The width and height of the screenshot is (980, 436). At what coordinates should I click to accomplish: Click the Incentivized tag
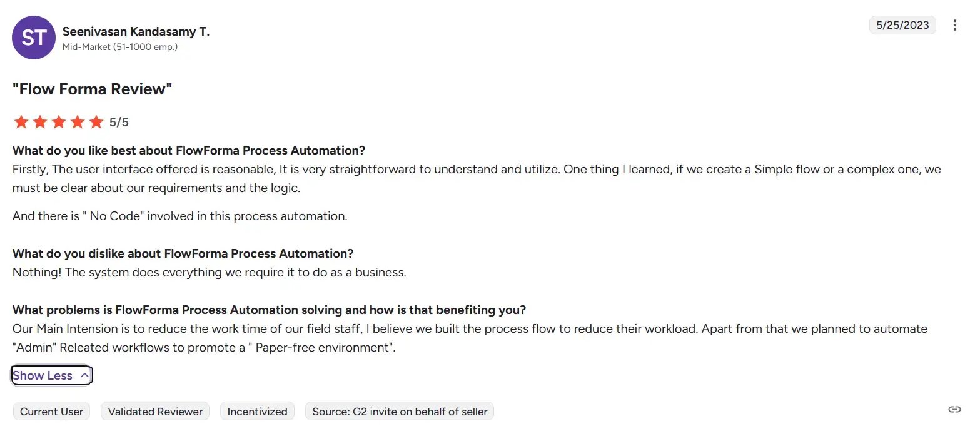pyautogui.click(x=257, y=412)
